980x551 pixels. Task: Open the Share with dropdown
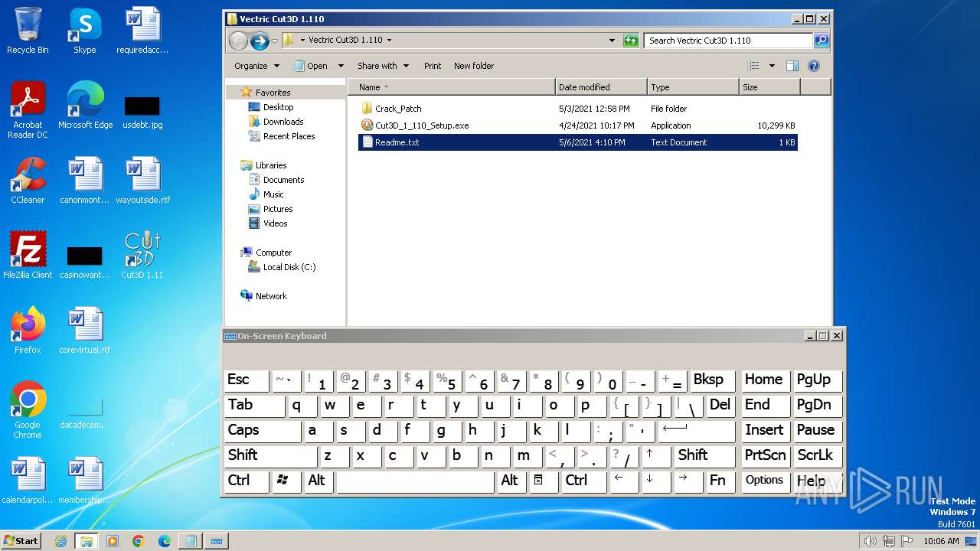point(383,66)
